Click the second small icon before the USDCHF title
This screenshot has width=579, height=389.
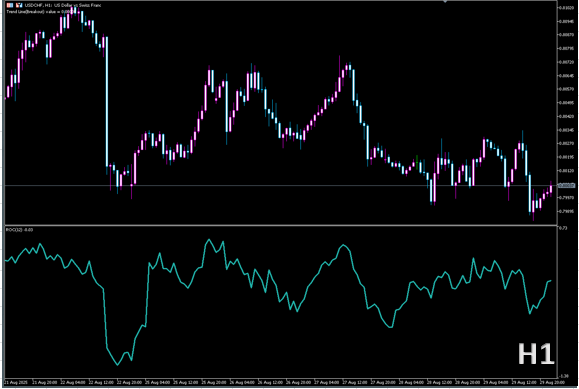[x=19, y=5]
